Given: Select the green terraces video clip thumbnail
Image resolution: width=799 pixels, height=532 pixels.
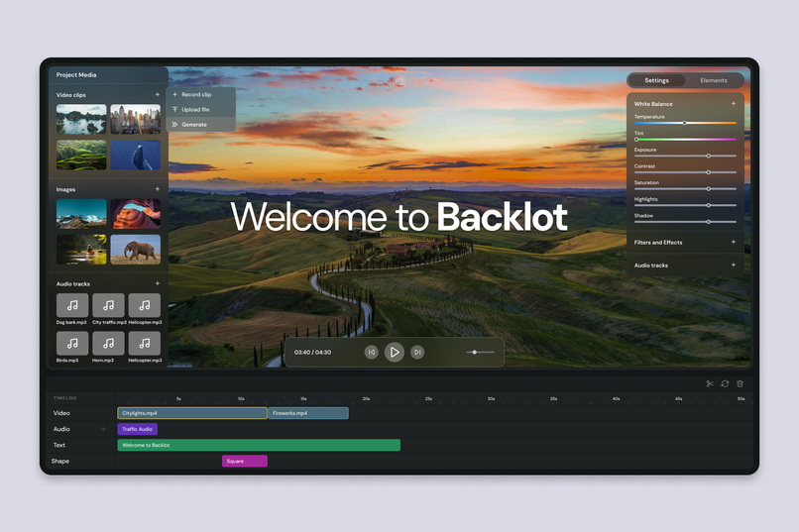Looking at the screenshot, I should pos(81,155).
